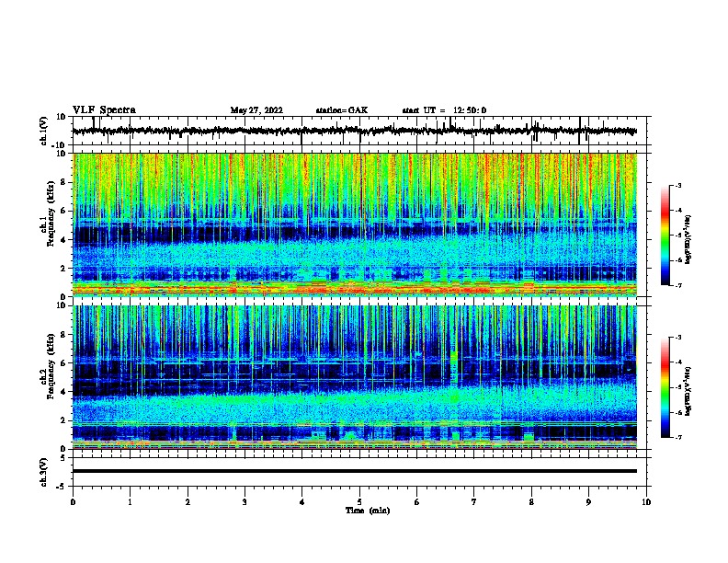The height and width of the screenshot is (563, 728).
Task: Click the ch.3 flat black trace
Action: pyautogui.click(x=355, y=471)
